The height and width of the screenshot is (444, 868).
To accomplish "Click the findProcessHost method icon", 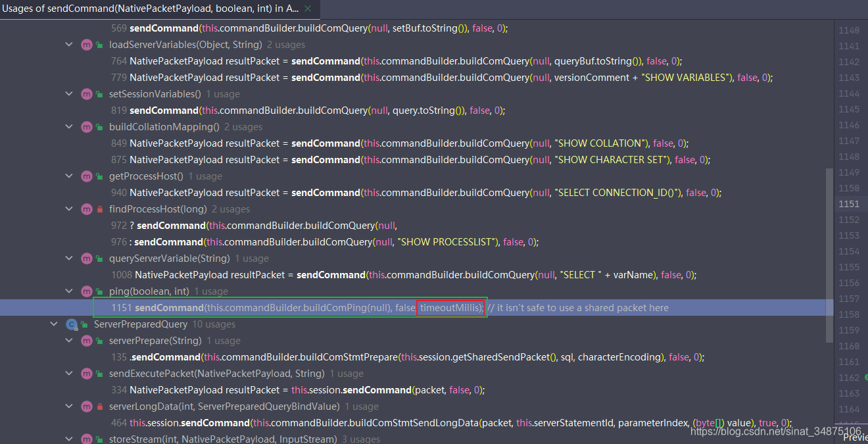I will (x=86, y=209).
